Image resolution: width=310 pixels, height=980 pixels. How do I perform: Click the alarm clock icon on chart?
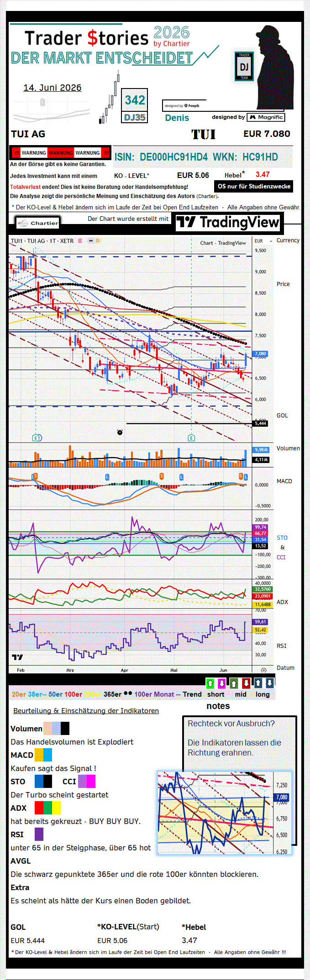pyautogui.click(x=120, y=432)
